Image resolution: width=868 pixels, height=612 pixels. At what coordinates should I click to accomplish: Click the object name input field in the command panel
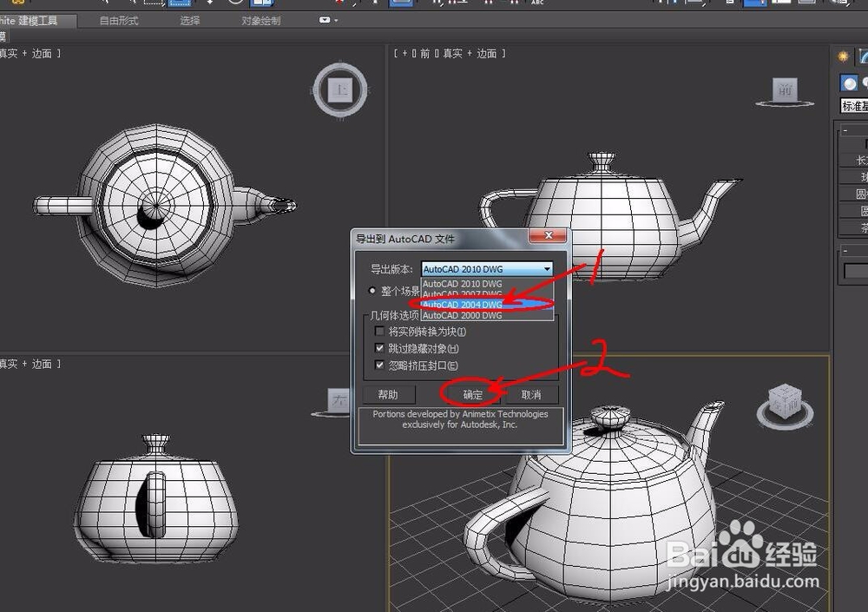[x=856, y=272]
